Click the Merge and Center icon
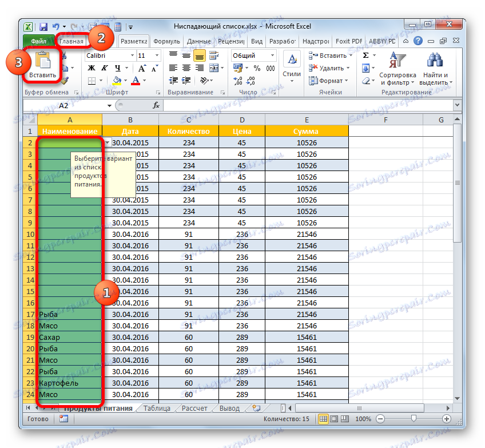The height and width of the screenshot is (448, 485). click(x=214, y=68)
